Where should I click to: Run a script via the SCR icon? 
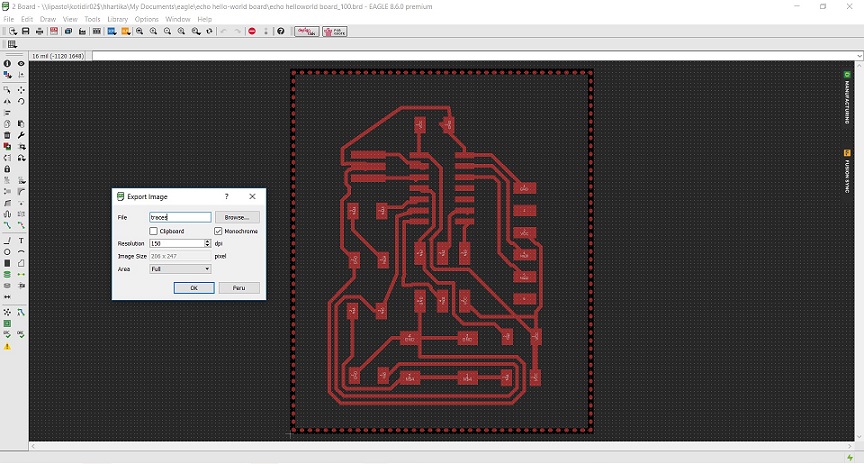coord(112,31)
